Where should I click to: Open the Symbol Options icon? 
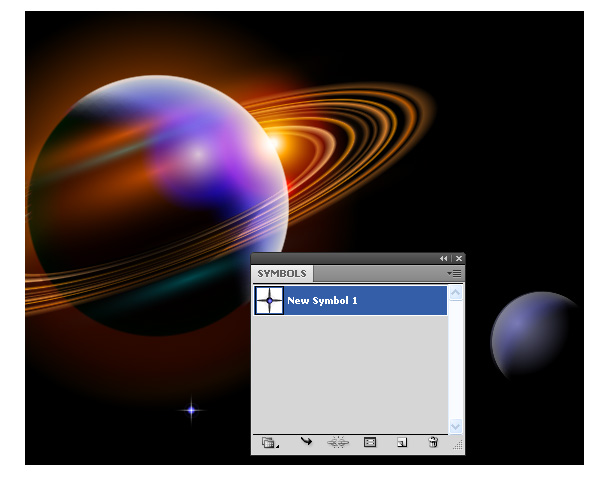click(370, 442)
